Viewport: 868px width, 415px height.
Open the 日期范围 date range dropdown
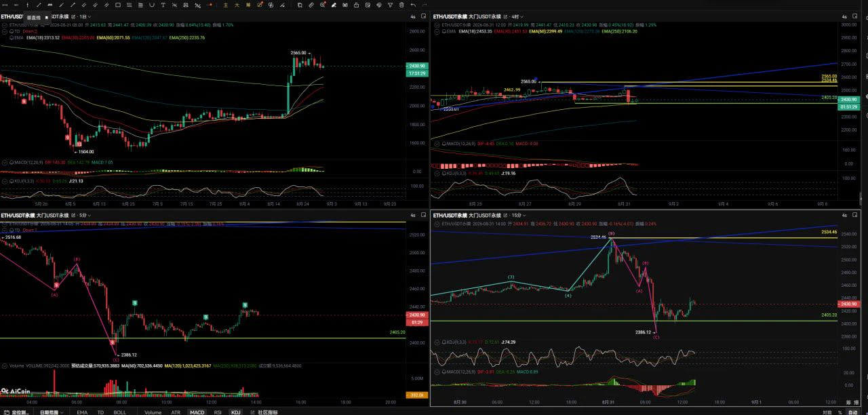click(x=52, y=412)
